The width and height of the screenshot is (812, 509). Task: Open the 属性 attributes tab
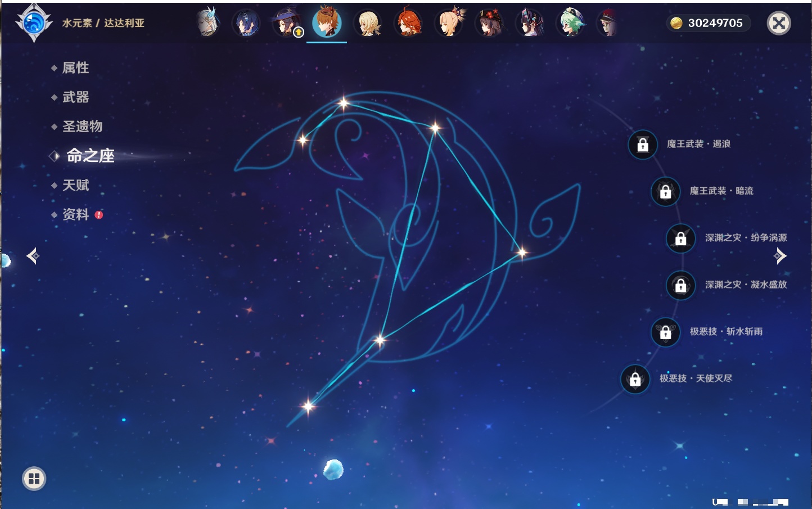(75, 68)
